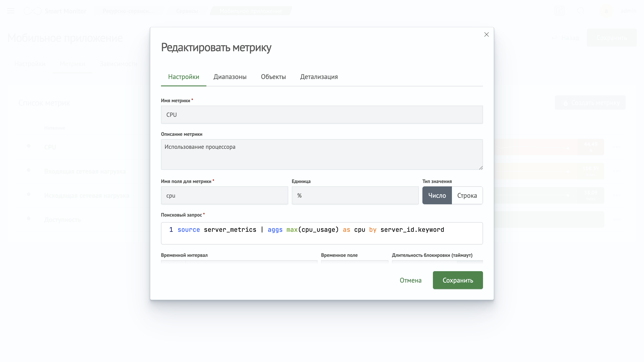
Task: Click the Единица input with percent sign
Action: [355, 195]
